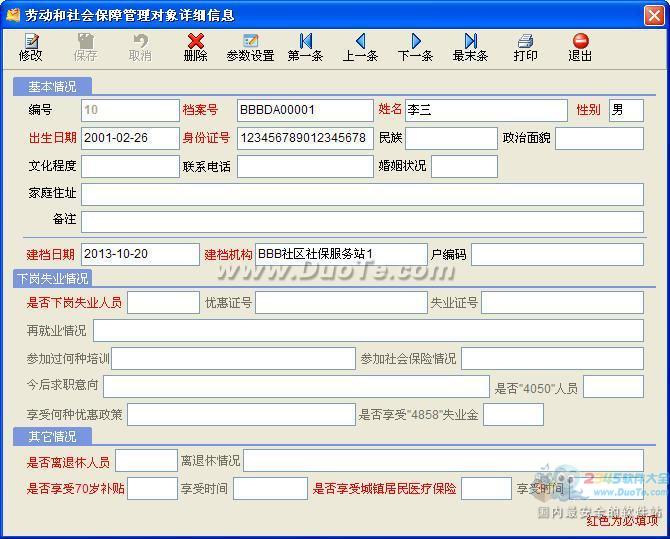Click the 是否下岗失业人员 input box
Viewport: 670px width, 539px height.
(163, 302)
